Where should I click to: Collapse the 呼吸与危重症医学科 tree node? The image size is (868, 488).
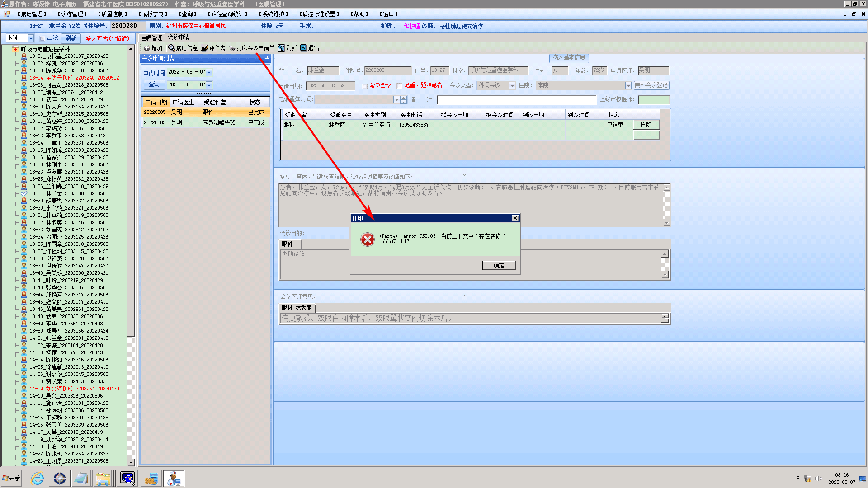click(7, 49)
